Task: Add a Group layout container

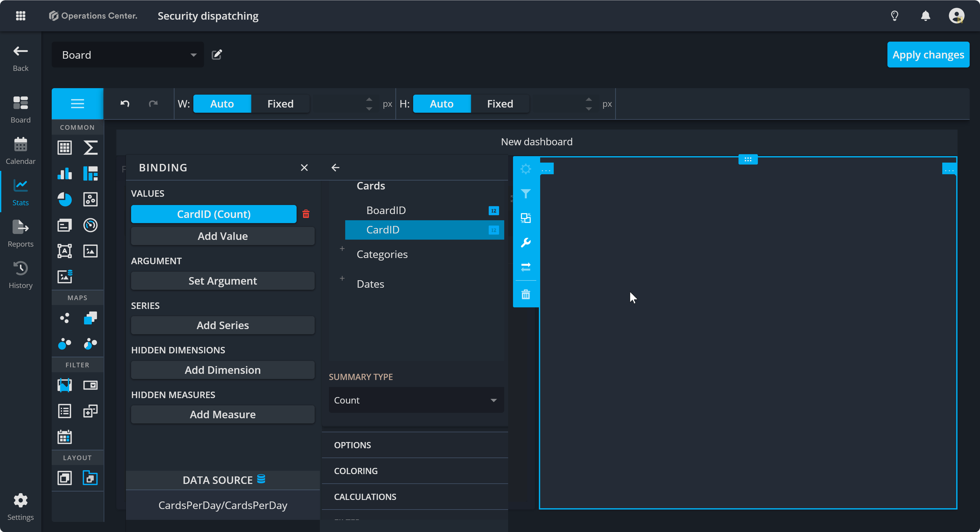Action: tap(64, 478)
